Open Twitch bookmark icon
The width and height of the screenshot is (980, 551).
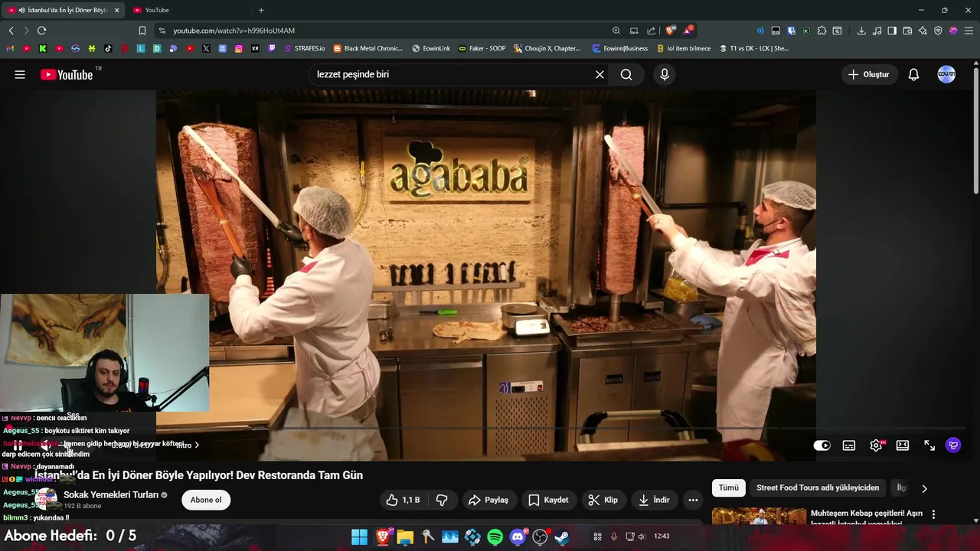tap(271, 48)
